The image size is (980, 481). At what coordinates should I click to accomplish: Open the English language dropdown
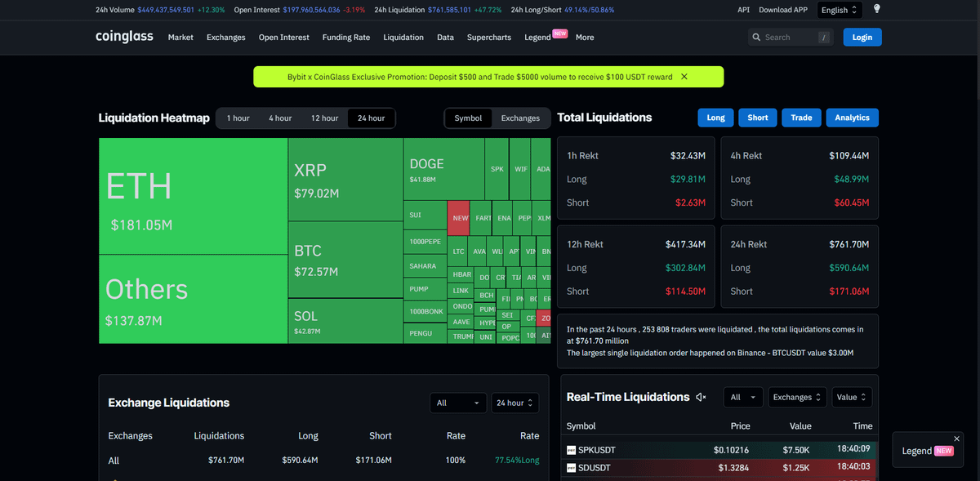840,10
